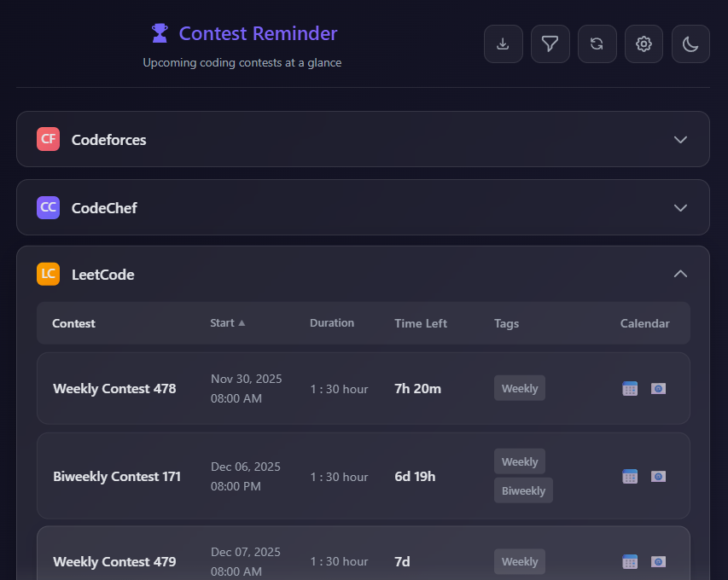
Task: Click the Duration column header
Action: tap(332, 322)
